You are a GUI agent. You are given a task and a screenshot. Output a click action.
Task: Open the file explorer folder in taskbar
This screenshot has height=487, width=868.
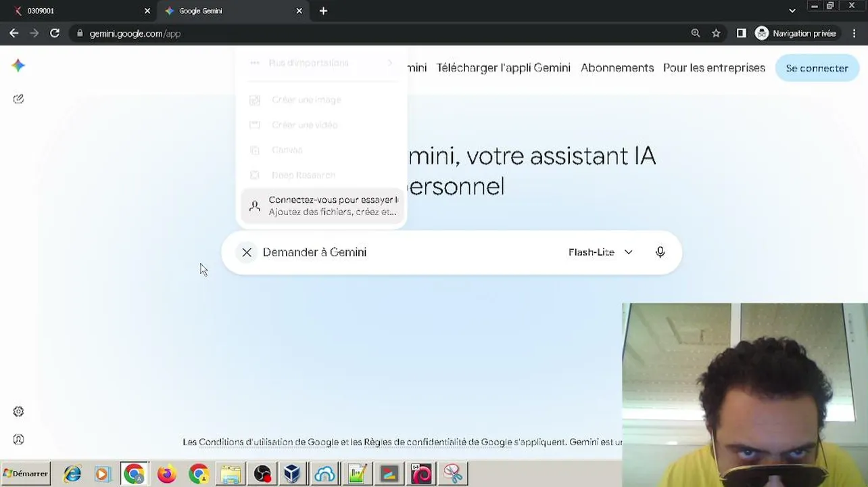[231, 473]
